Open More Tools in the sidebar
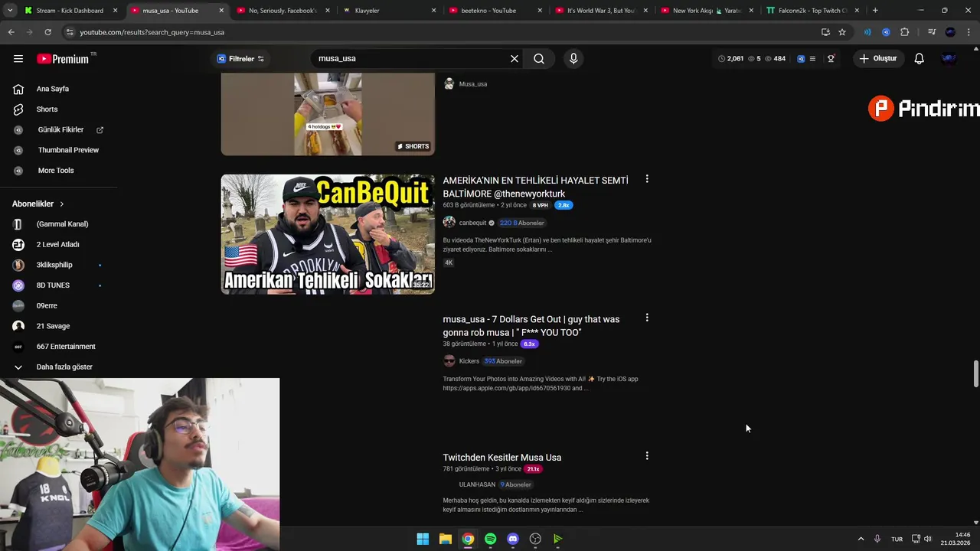This screenshot has height=551, width=980. pyautogui.click(x=56, y=170)
